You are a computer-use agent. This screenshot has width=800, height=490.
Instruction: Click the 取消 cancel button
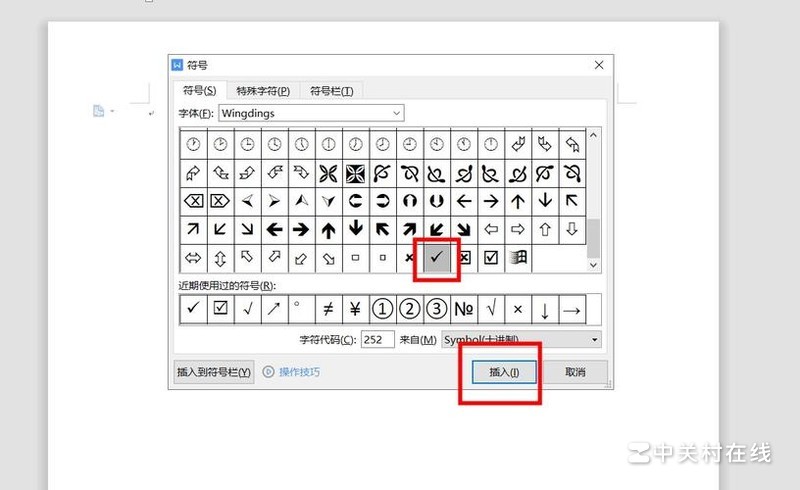point(575,372)
